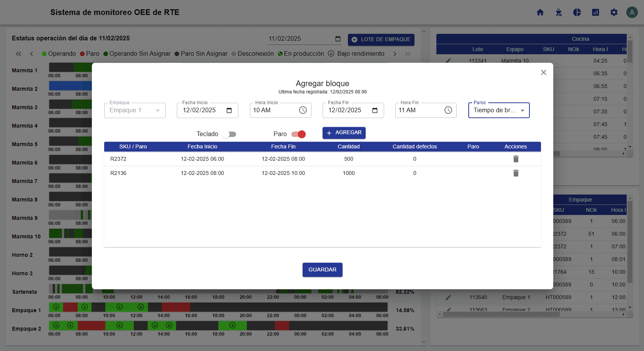This screenshot has width=644, height=351.
Task: Sort by SKU / Paro column header
Action: 133,146
